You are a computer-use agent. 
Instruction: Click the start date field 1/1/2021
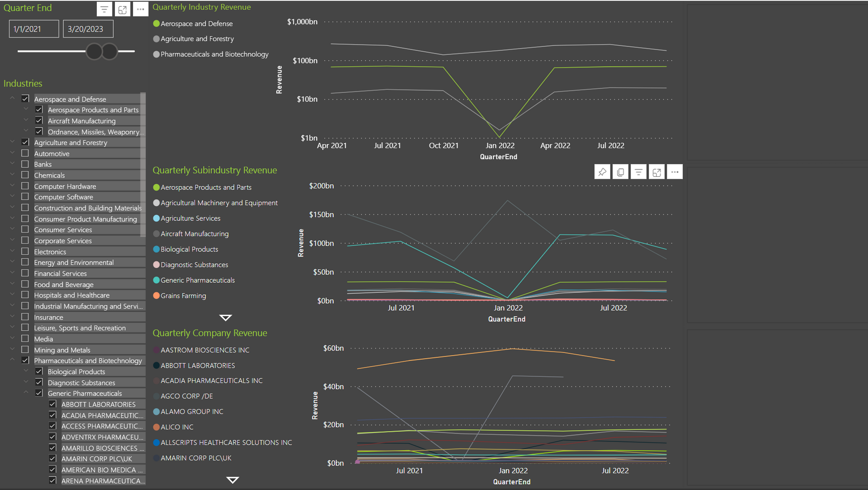[34, 29]
